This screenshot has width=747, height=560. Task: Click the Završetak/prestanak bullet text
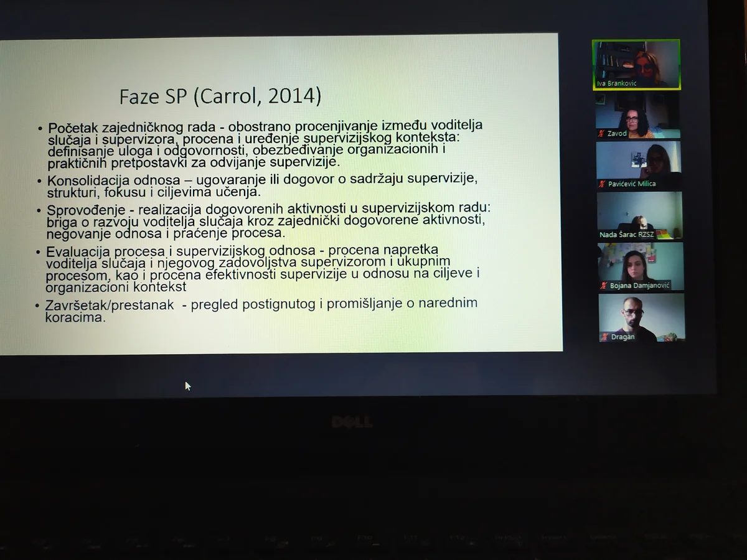coord(261,309)
